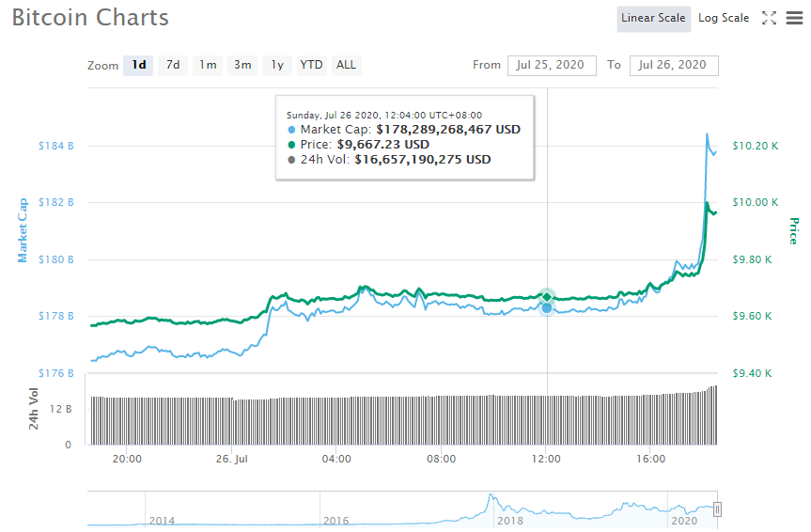The width and height of the screenshot is (811, 532).
Task: Click the 2018 peak in navigator timeline
Action: 490,497
